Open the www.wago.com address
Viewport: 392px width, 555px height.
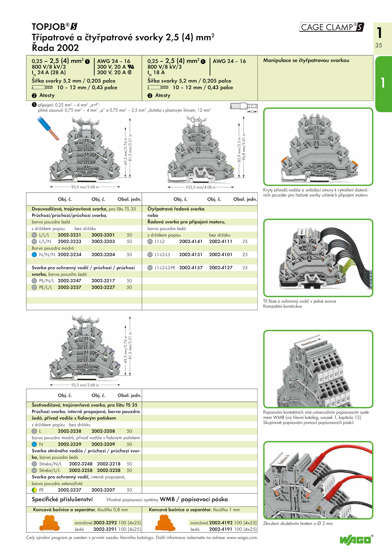click(x=242, y=538)
